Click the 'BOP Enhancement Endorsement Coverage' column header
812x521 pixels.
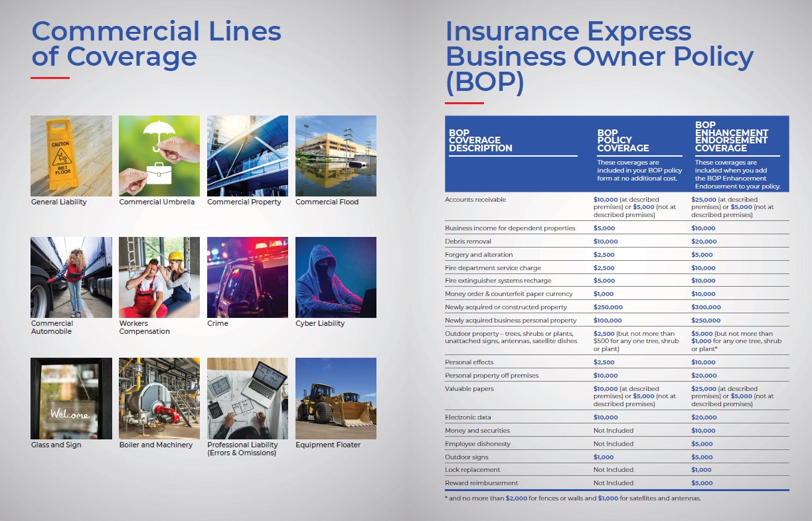pyautogui.click(x=732, y=136)
